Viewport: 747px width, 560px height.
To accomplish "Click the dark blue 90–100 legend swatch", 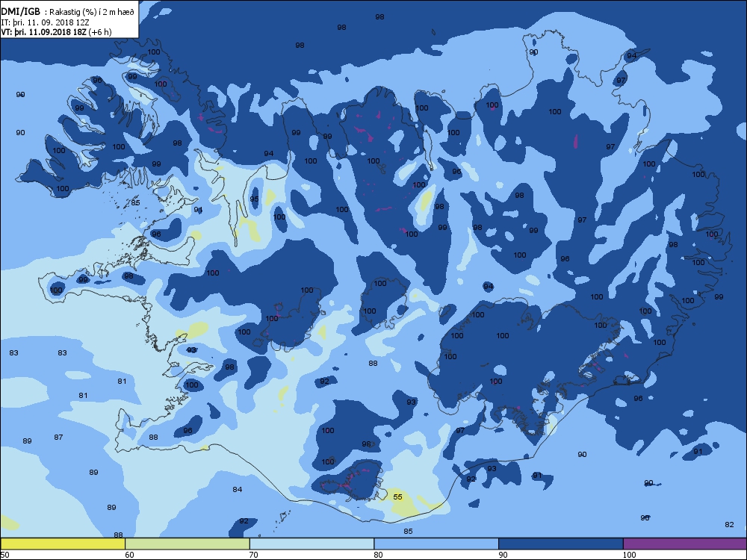I will coord(561,544).
